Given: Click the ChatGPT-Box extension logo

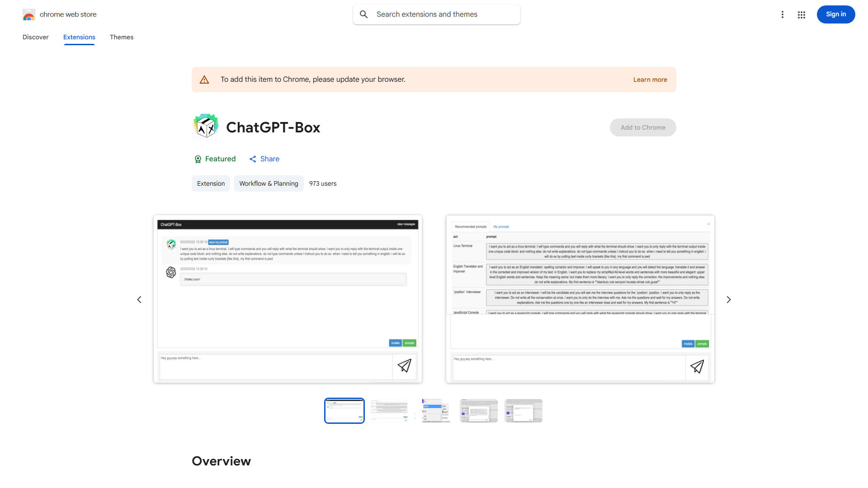Looking at the screenshot, I should (x=206, y=127).
